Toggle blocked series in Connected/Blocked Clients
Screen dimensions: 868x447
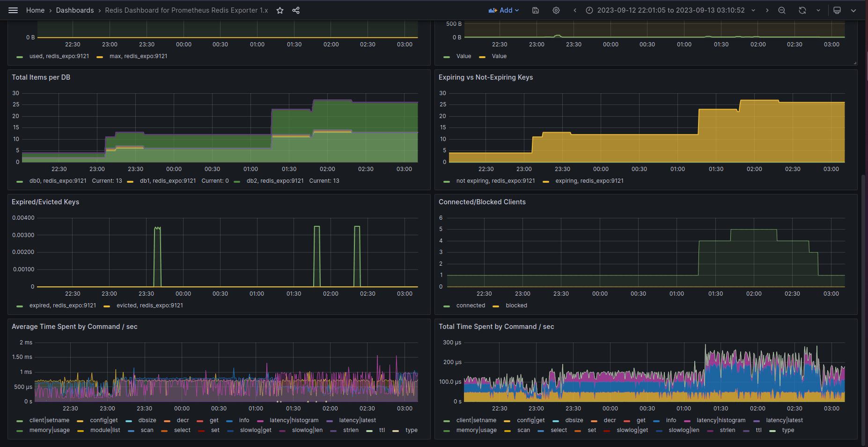(516, 305)
